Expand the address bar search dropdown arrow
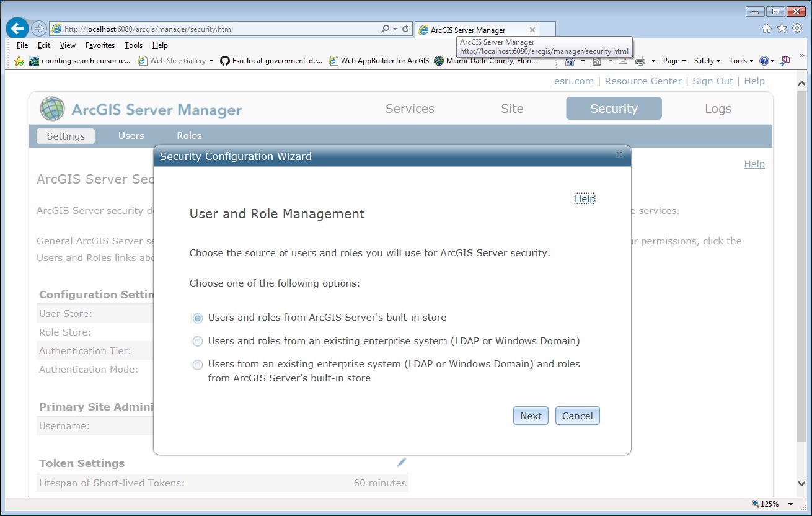The width and height of the screenshot is (812, 516). point(395,29)
